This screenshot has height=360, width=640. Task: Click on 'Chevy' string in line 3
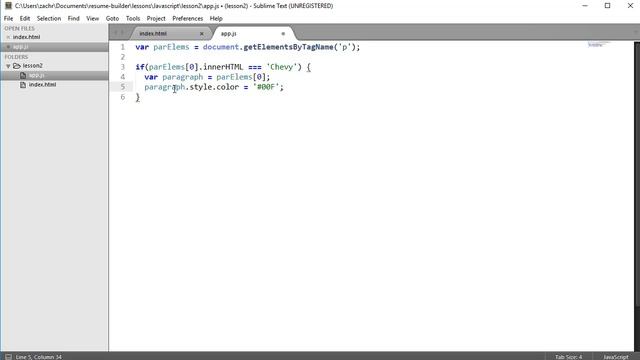(282, 67)
